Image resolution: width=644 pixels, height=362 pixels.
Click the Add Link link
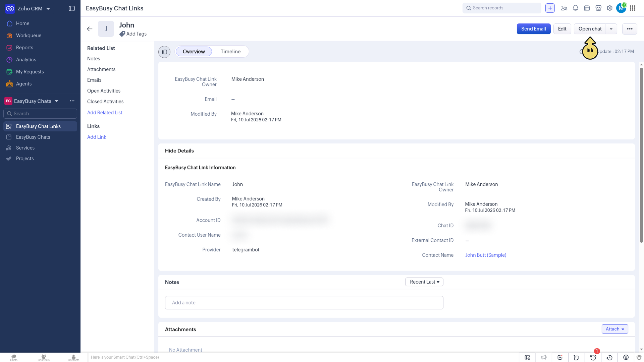[97, 137]
